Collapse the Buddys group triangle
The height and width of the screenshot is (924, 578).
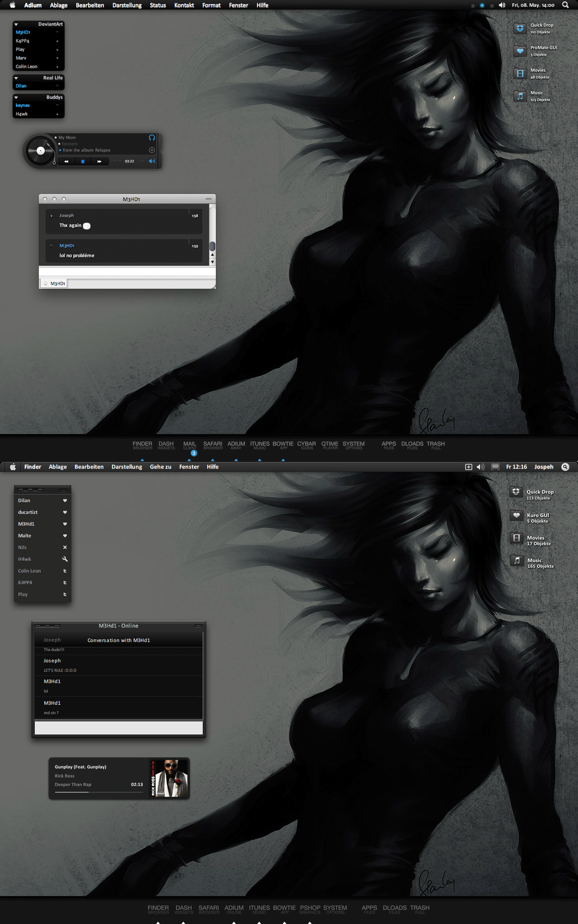click(16, 97)
